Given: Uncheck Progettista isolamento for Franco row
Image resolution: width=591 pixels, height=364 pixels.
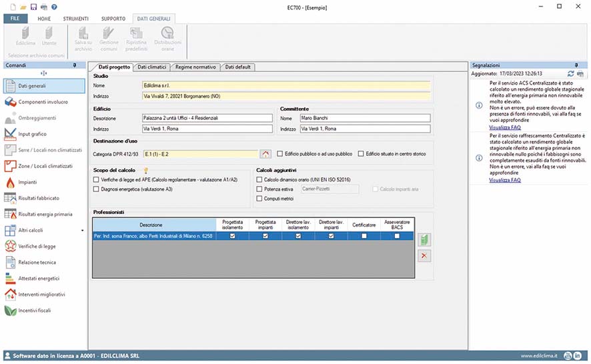Looking at the screenshot, I should [233, 236].
